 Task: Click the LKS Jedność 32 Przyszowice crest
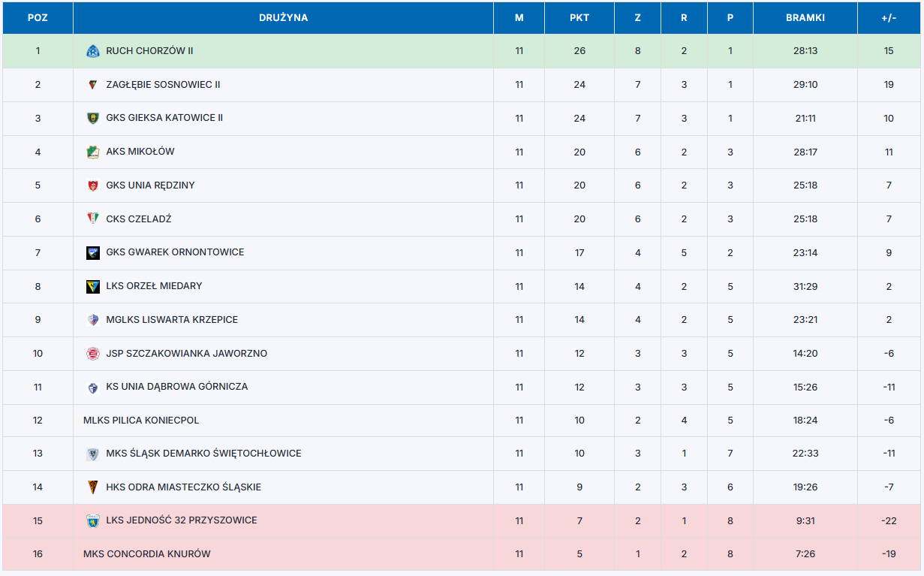92,520
